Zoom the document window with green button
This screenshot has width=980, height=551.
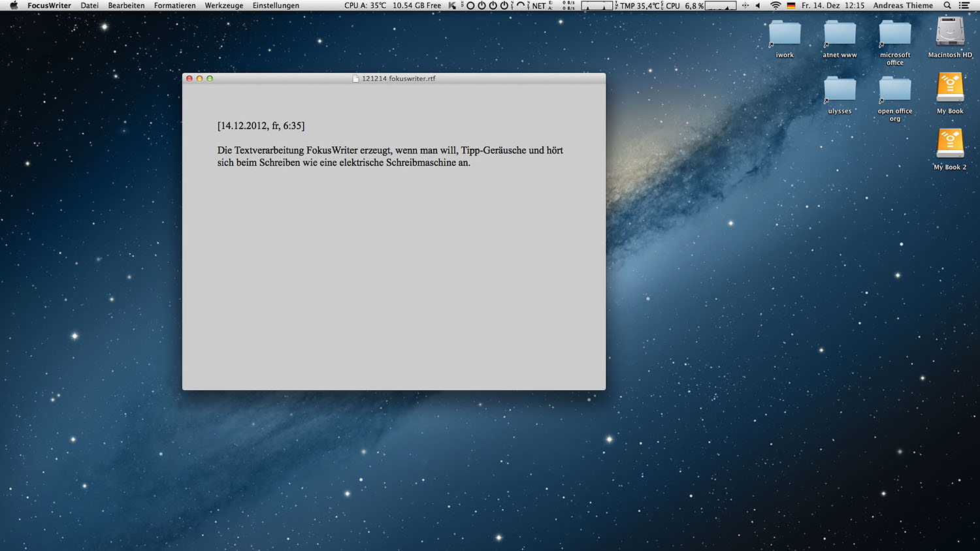pyautogui.click(x=210, y=78)
